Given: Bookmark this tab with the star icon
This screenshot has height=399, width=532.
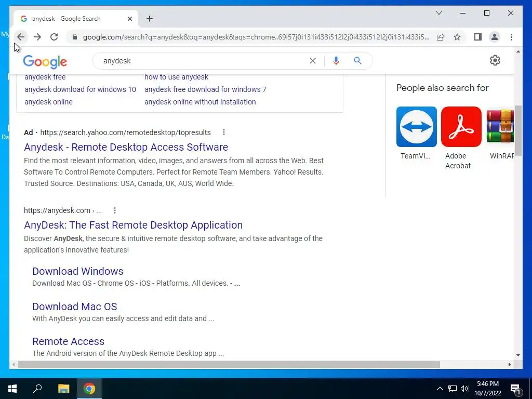Looking at the screenshot, I should coord(457,37).
